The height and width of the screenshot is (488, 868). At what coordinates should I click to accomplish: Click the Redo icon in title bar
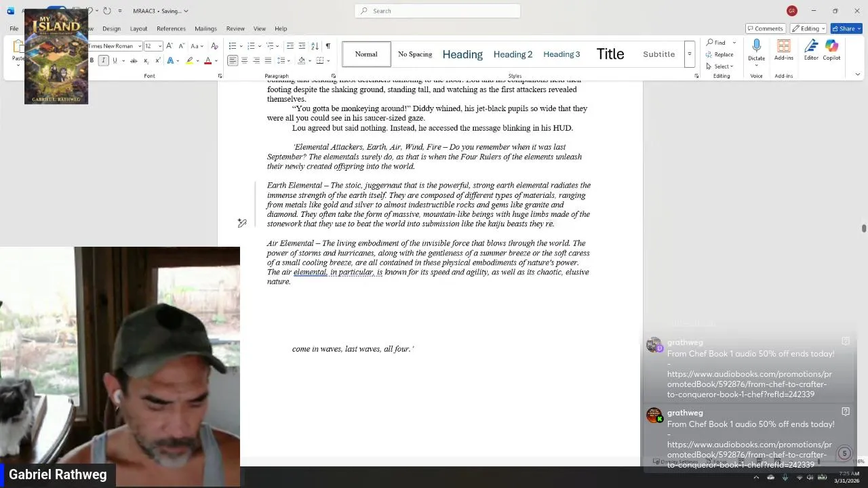coord(107,11)
